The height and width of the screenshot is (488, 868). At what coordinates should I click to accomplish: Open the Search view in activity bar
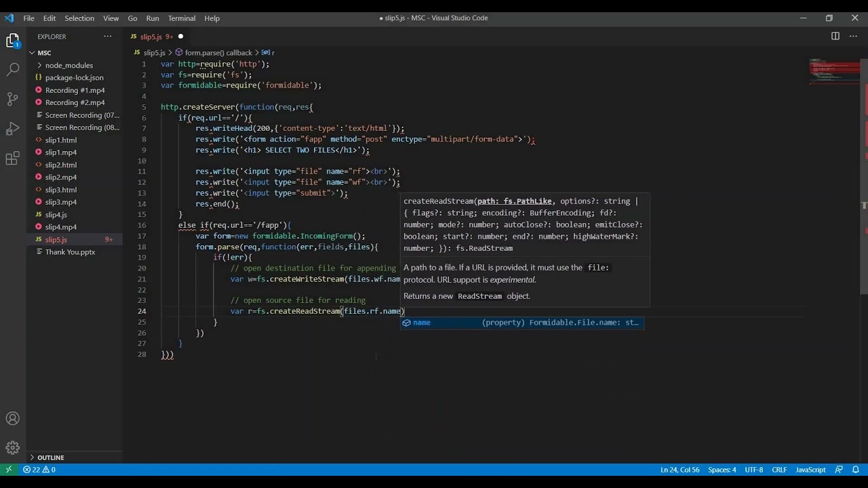click(x=13, y=69)
